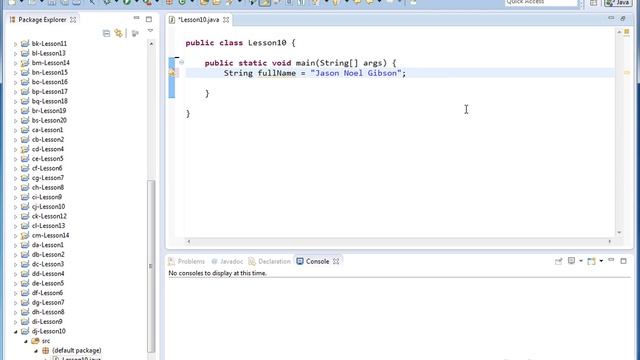Select the Package Explorer tab
640x360 pixels.
(42, 20)
